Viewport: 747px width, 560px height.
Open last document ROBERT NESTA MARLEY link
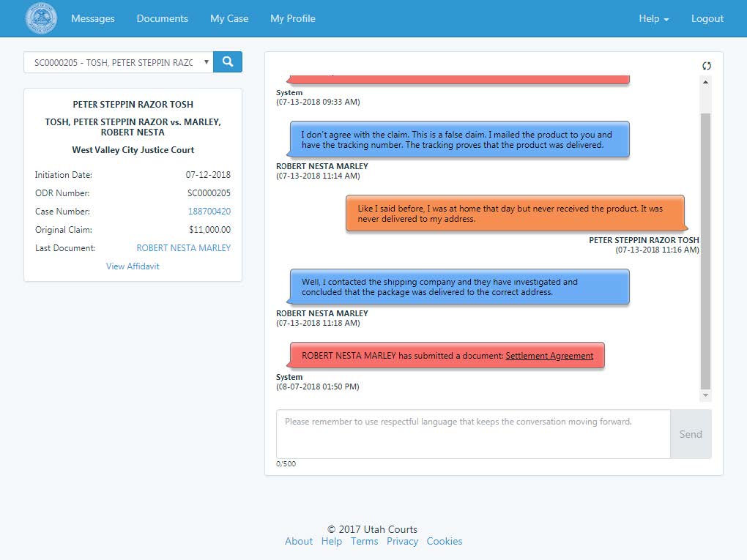click(x=183, y=248)
